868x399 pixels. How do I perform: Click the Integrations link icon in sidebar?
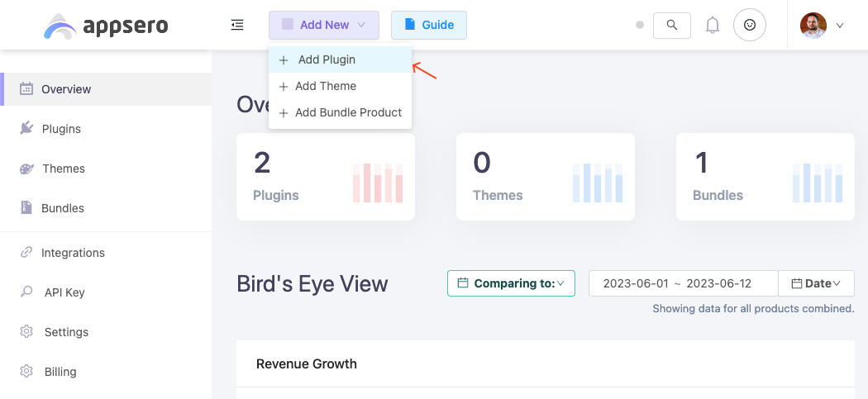[26, 252]
